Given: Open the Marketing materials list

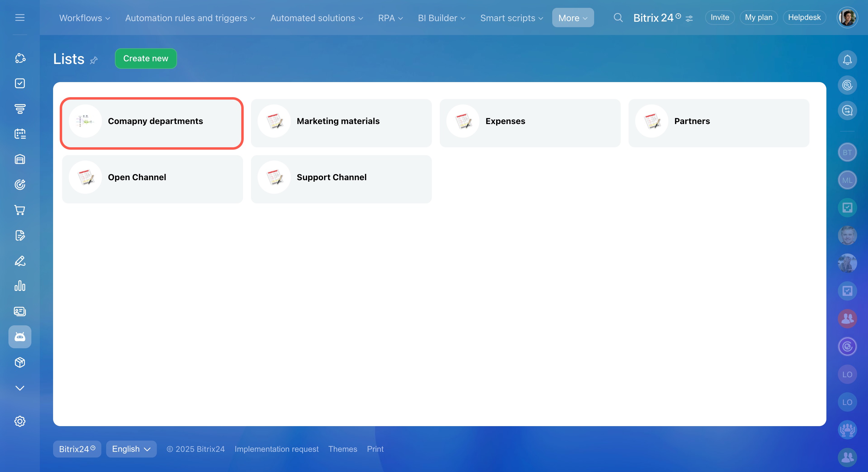Looking at the screenshot, I should tap(341, 123).
